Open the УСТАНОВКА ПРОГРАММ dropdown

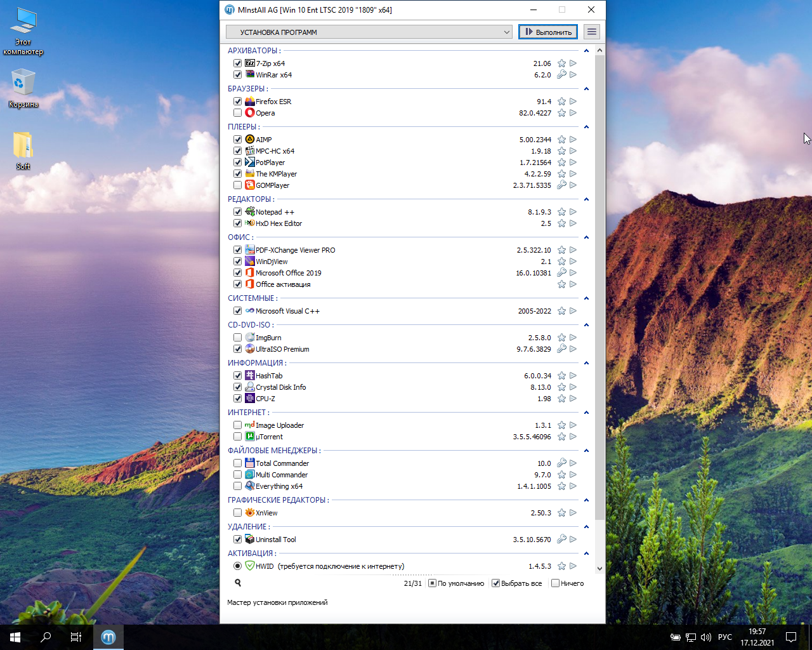369,32
